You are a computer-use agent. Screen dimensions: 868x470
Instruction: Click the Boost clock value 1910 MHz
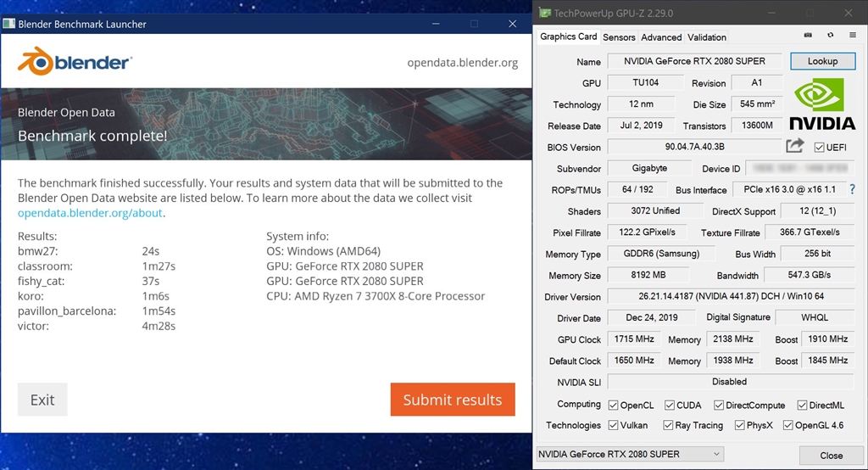pos(827,339)
